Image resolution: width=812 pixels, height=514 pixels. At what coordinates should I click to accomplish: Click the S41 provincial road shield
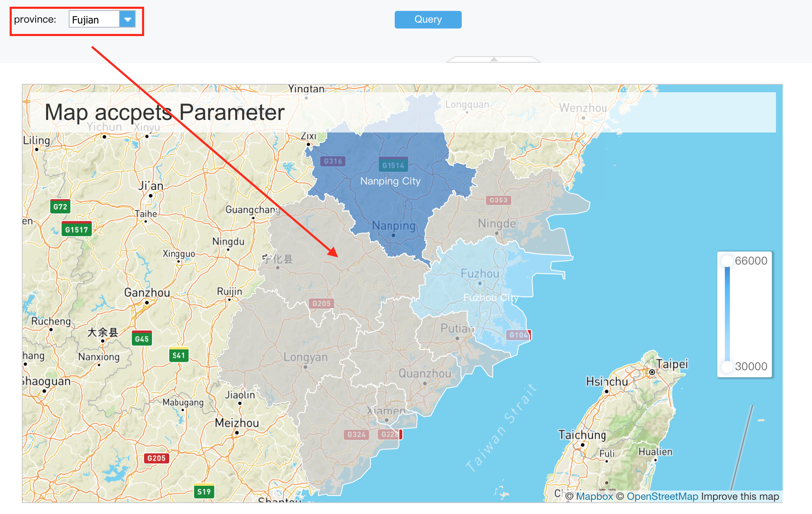(179, 355)
